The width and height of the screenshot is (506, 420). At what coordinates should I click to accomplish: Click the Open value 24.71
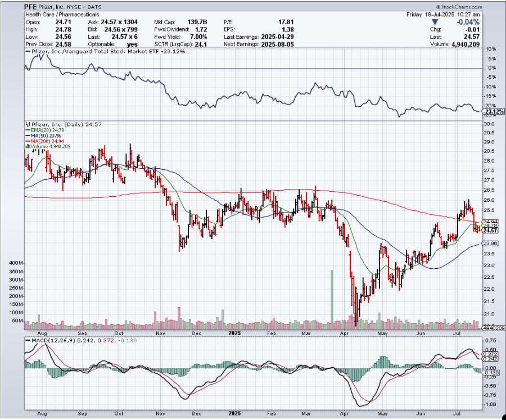[63, 22]
